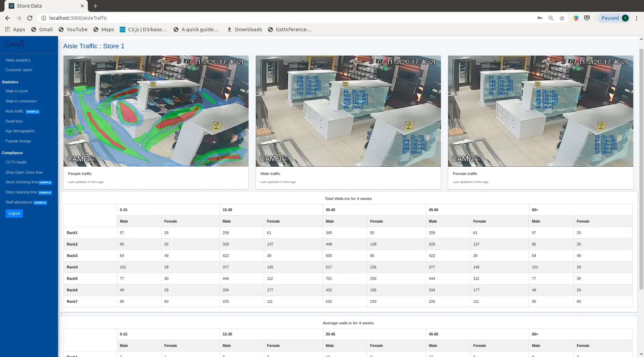
Task: Open the Downloads bookmark icon
Action: [x=229, y=30]
